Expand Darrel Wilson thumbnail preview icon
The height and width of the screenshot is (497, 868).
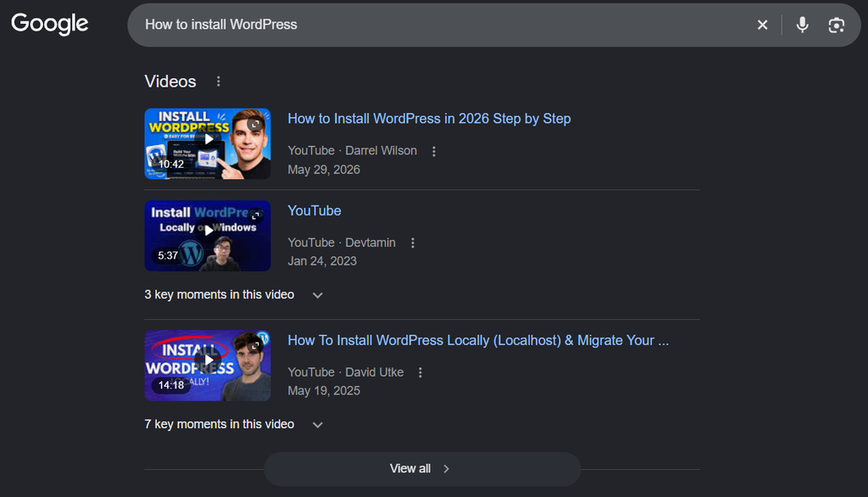(254, 124)
